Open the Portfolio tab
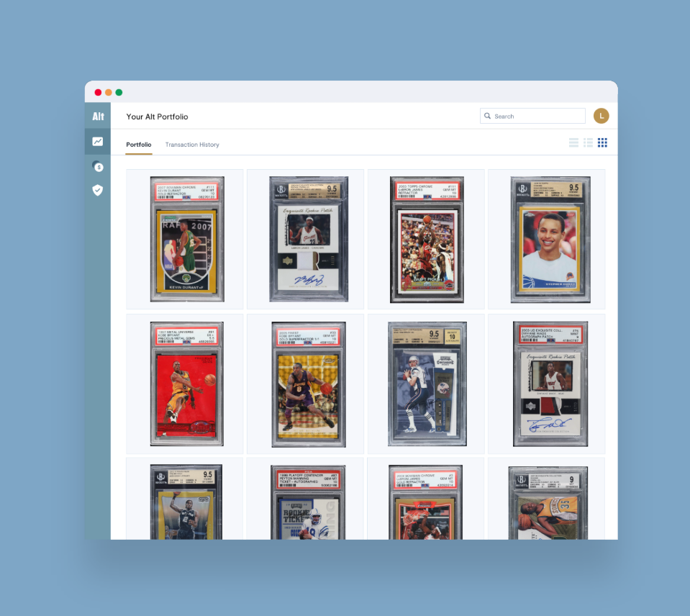 138,145
